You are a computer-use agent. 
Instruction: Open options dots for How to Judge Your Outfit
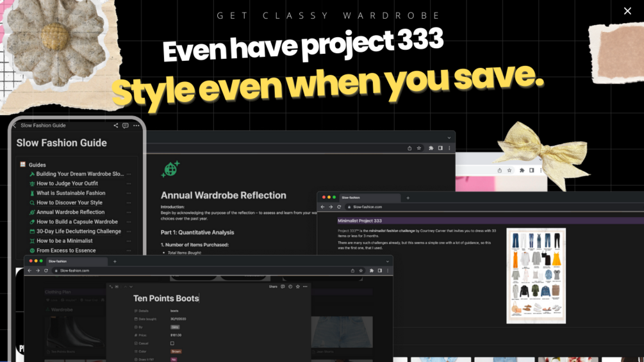(x=129, y=183)
